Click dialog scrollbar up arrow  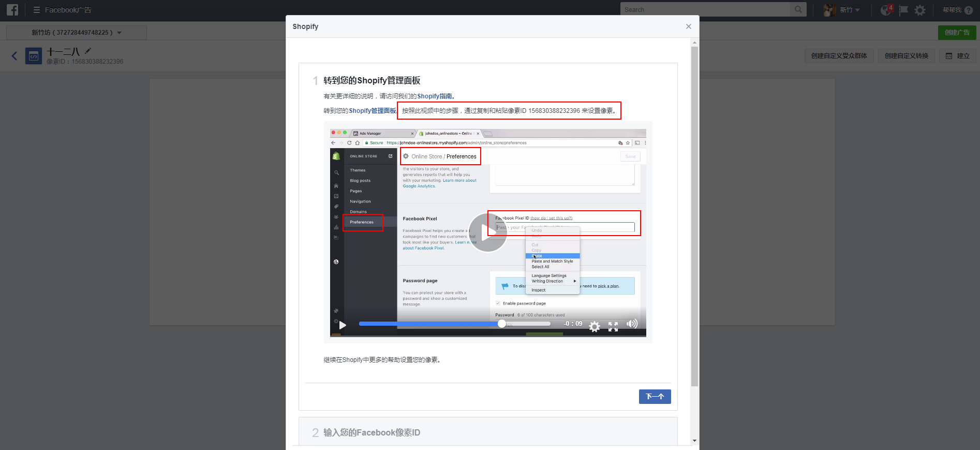[x=694, y=42]
